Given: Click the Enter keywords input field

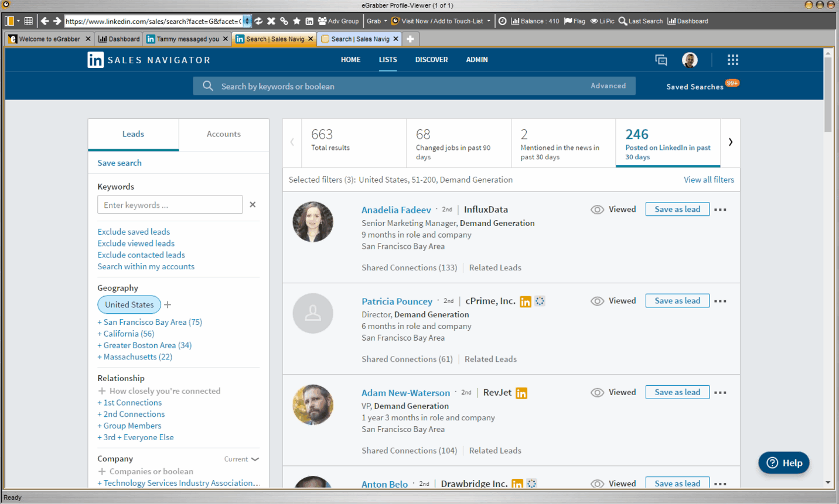Looking at the screenshot, I should click(x=170, y=205).
